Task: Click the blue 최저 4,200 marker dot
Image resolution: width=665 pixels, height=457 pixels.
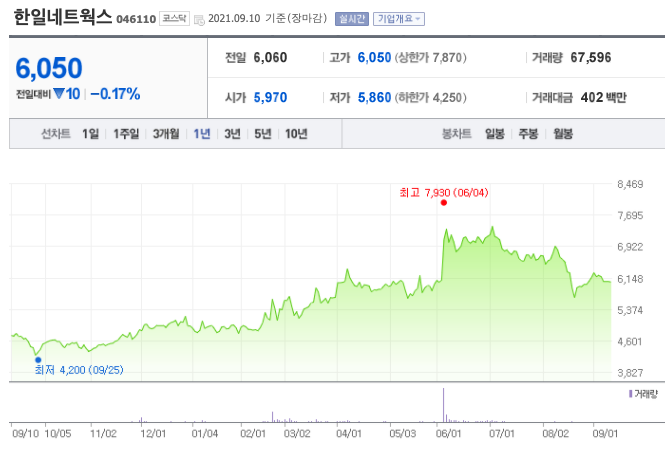Action: coord(38,360)
